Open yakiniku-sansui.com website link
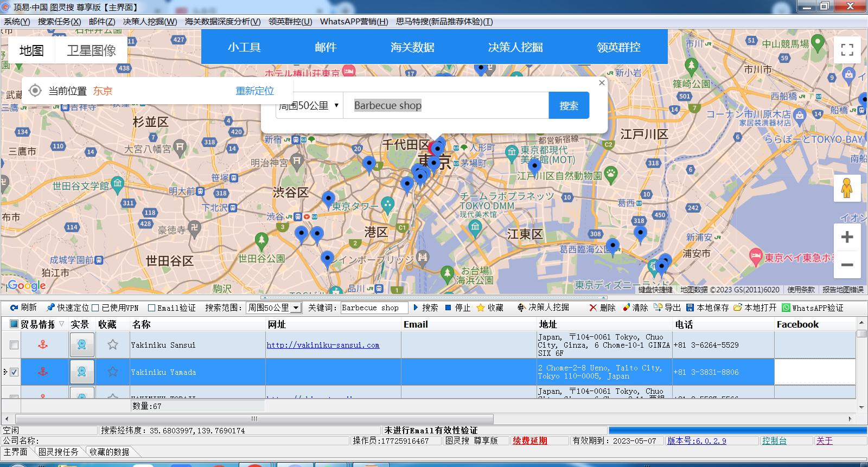This screenshot has width=868, height=467. coord(323,345)
